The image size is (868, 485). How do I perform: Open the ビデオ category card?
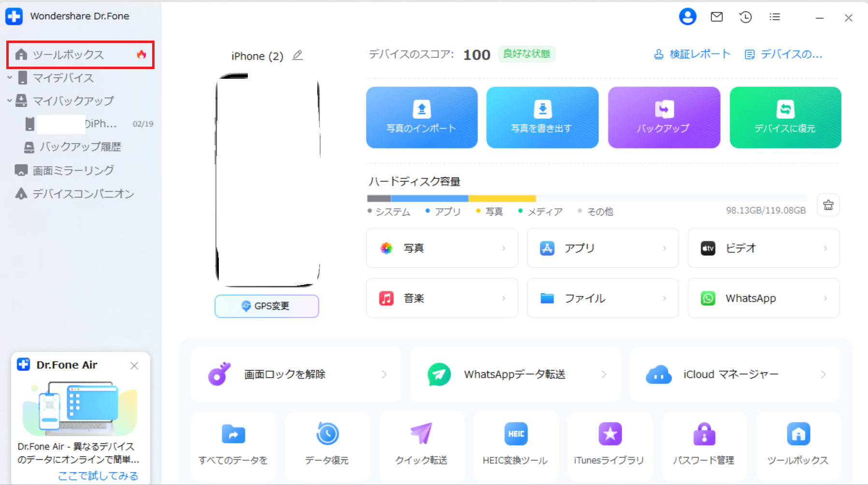(764, 248)
